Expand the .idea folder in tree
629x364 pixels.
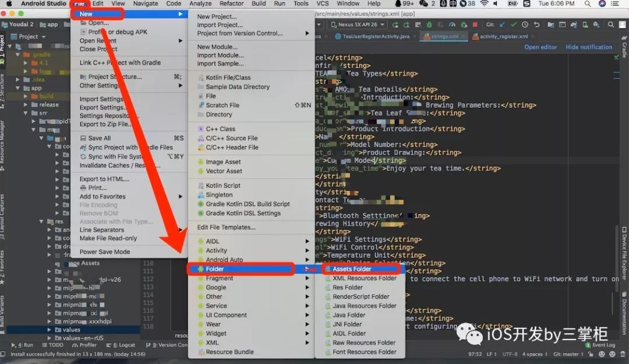pos(17,79)
